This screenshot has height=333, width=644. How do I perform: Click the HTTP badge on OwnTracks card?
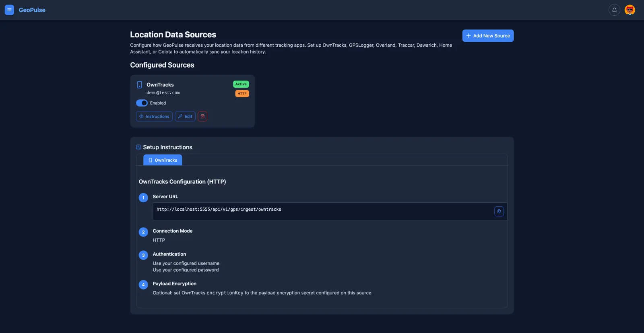point(242,94)
